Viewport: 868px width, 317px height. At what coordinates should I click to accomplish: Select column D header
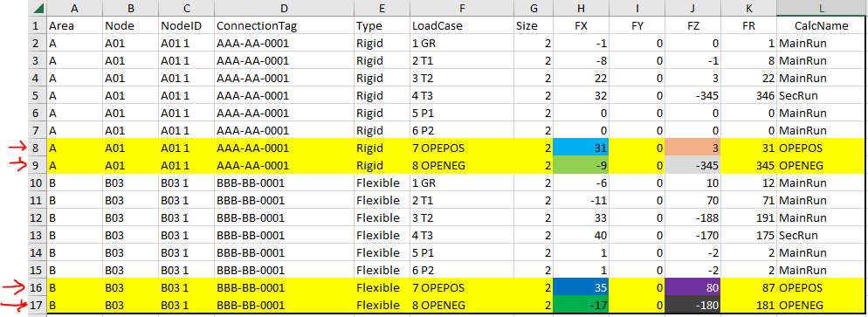(284, 9)
